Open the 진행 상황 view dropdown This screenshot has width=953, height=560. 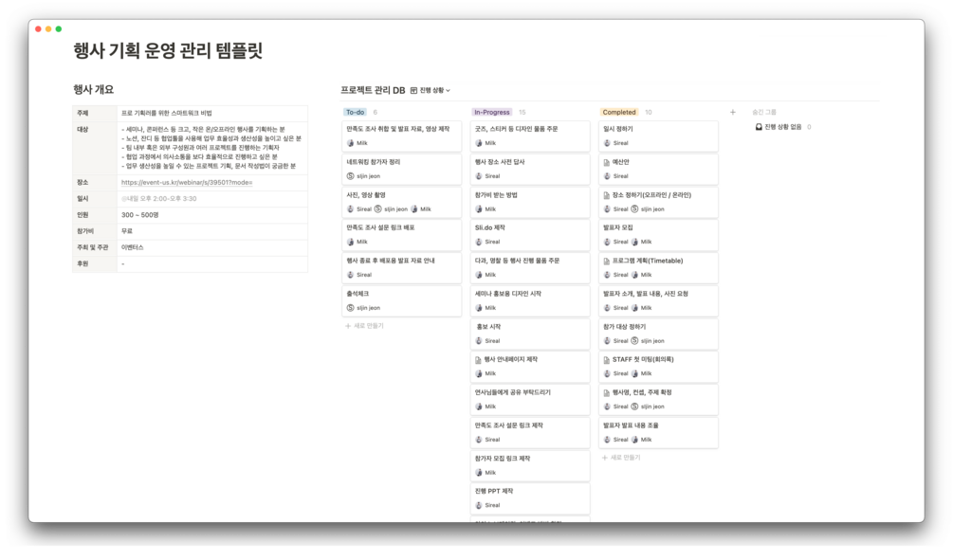[434, 91]
